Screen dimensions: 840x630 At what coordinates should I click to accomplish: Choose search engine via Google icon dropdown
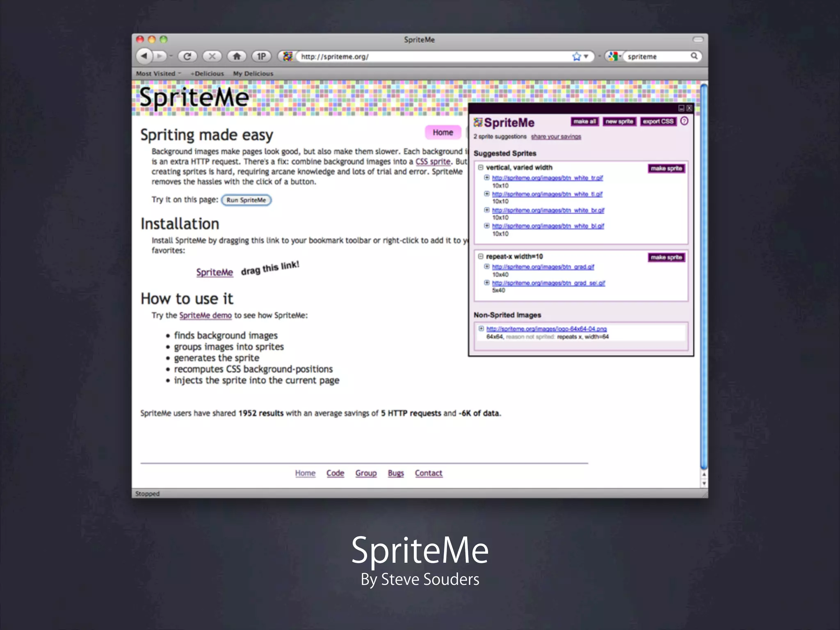pyautogui.click(x=614, y=57)
